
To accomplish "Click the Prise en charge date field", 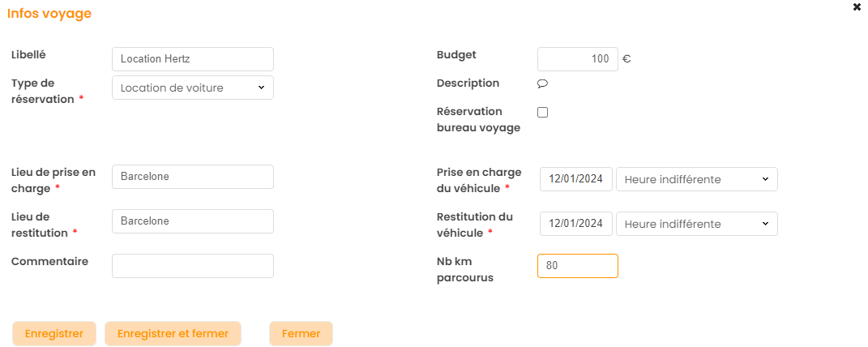I will 576,179.
